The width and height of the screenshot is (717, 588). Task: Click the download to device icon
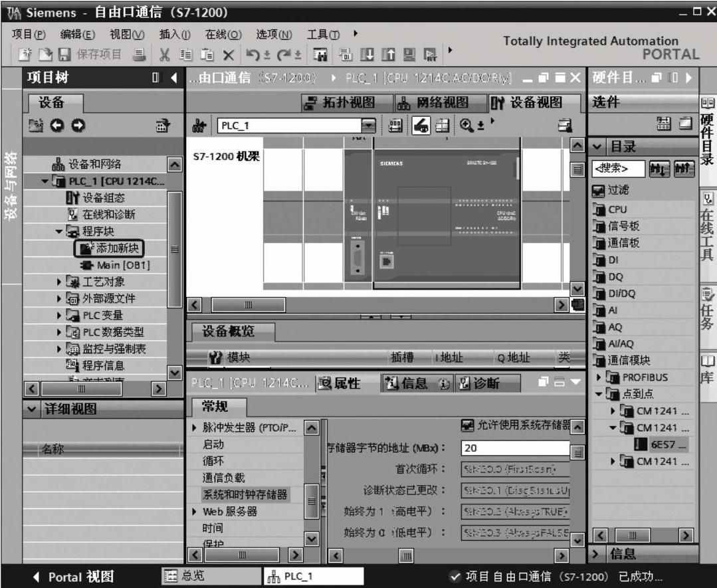pyautogui.click(x=367, y=55)
